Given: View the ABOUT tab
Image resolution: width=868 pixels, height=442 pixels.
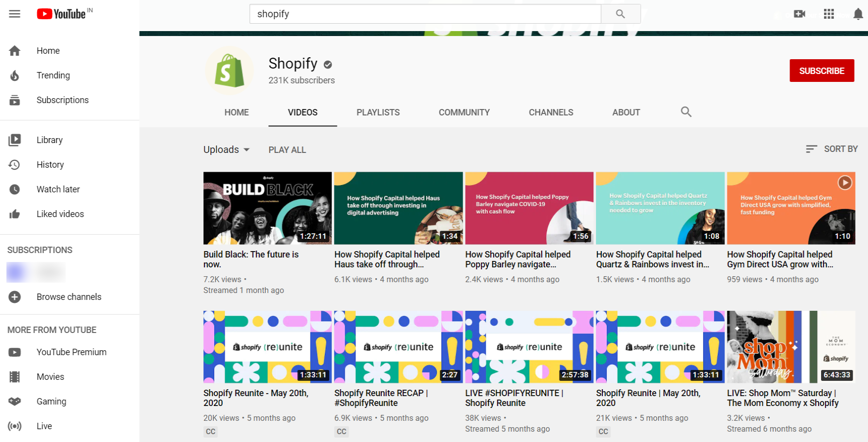Looking at the screenshot, I should click(x=626, y=112).
